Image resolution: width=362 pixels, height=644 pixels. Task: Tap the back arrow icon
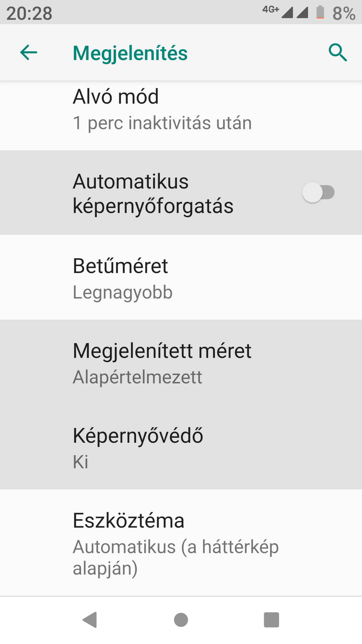coord(28,53)
